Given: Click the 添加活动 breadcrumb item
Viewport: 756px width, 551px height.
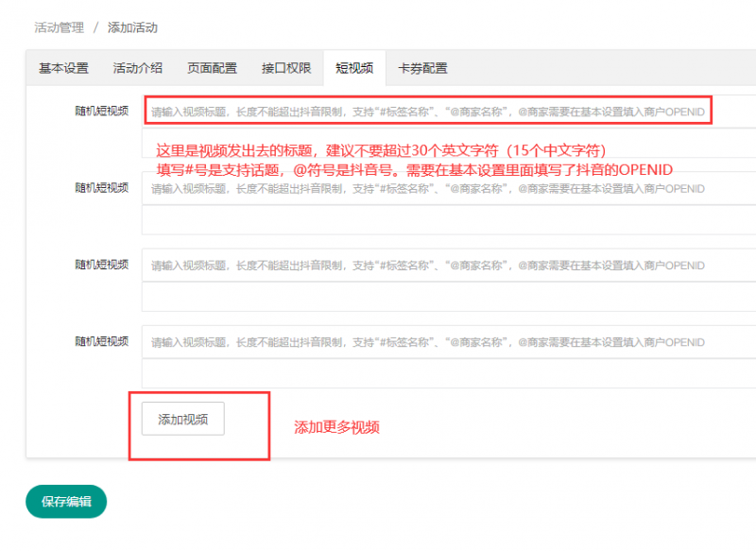Looking at the screenshot, I should pyautogui.click(x=133, y=27).
